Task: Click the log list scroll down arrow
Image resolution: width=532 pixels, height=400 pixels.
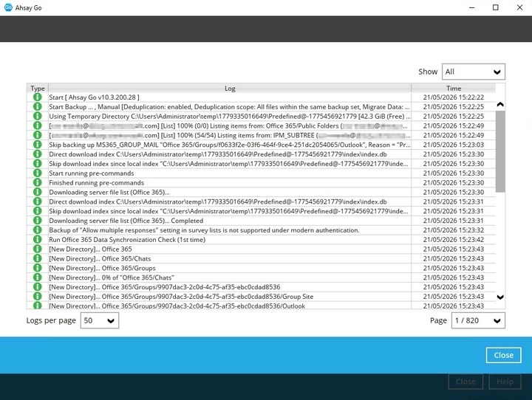Action: coord(500,297)
